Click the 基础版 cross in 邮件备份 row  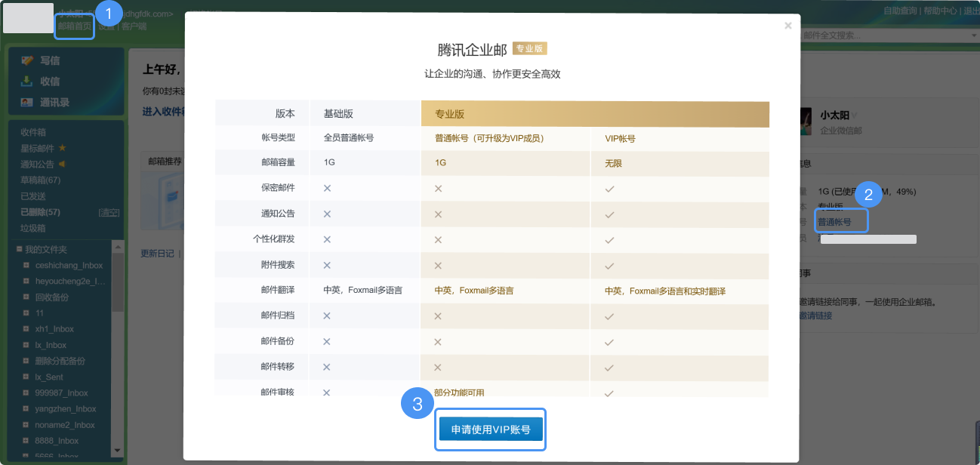(x=328, y=342)
